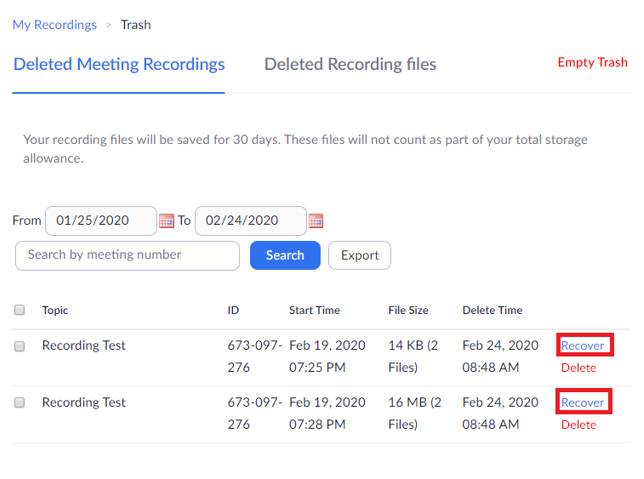Click Recording Test topic in 07:28 PM row

coord(84,402)
